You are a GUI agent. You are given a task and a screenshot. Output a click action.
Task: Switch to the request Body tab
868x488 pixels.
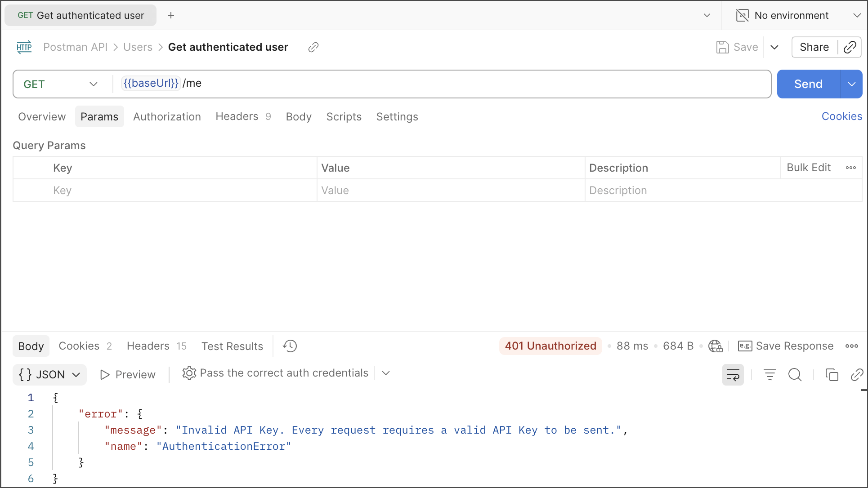click(299, 117)
